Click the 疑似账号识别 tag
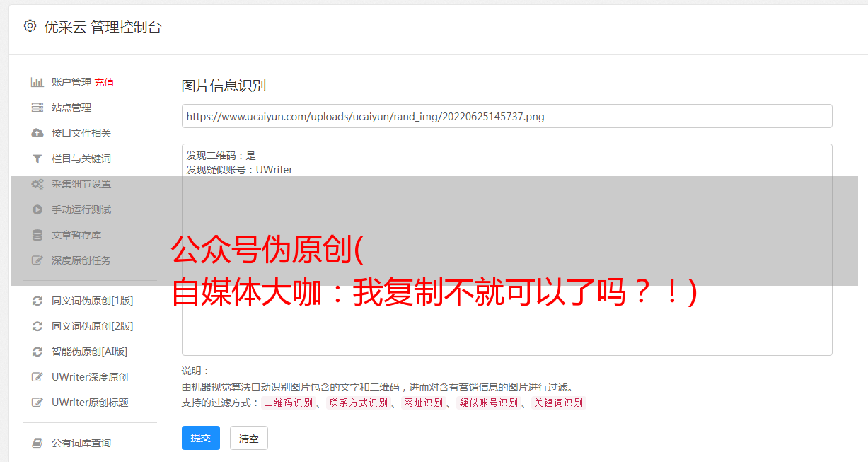Image resolution: width=868 pixels, height=462 pixels. point(488,403)
